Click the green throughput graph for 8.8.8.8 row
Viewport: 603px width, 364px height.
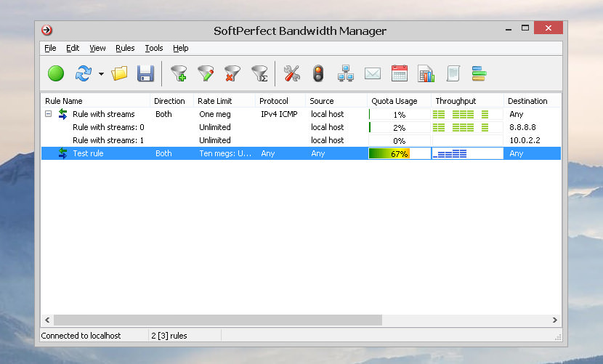tap(467, 127)
